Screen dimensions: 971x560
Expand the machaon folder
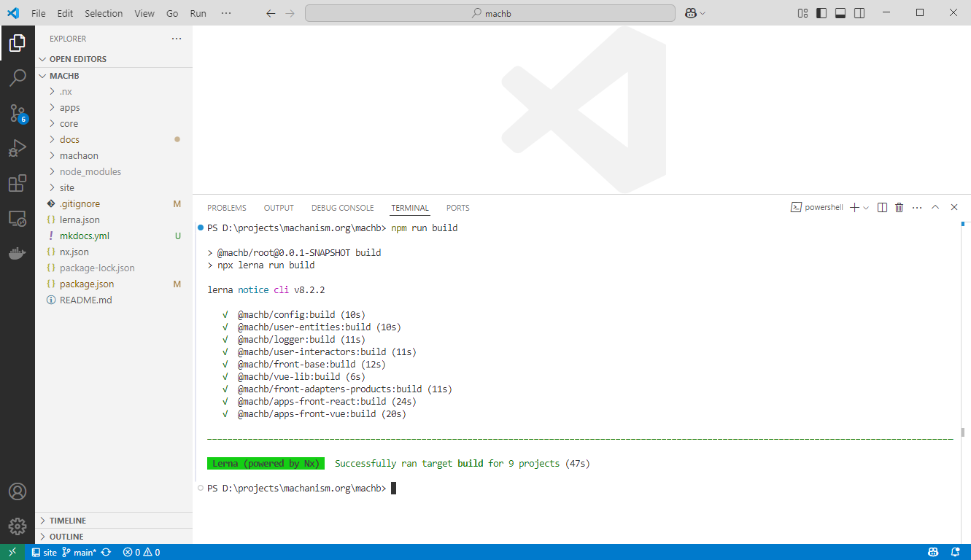(114, 156)
